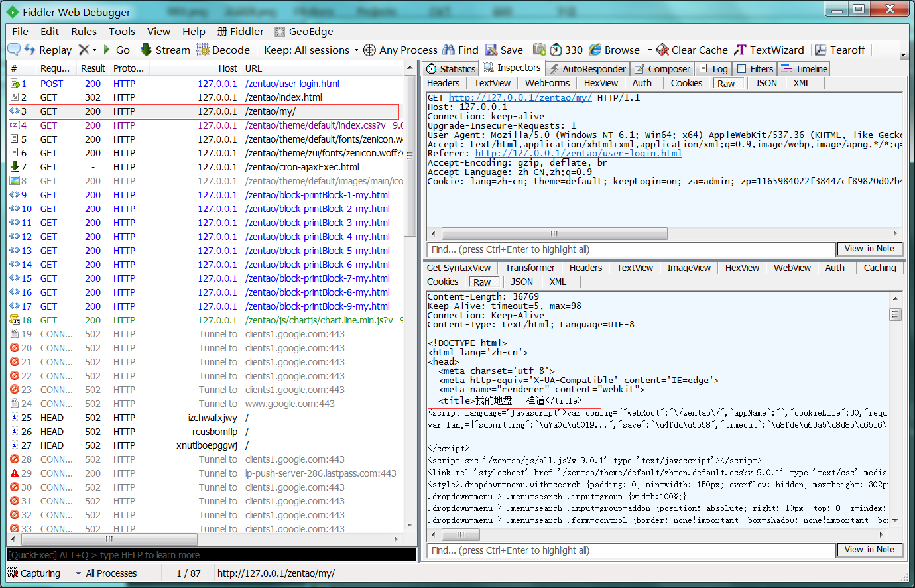Clear Cache from toolbar
The width and height of the screenshot is (915, 588).
(692, 50)
